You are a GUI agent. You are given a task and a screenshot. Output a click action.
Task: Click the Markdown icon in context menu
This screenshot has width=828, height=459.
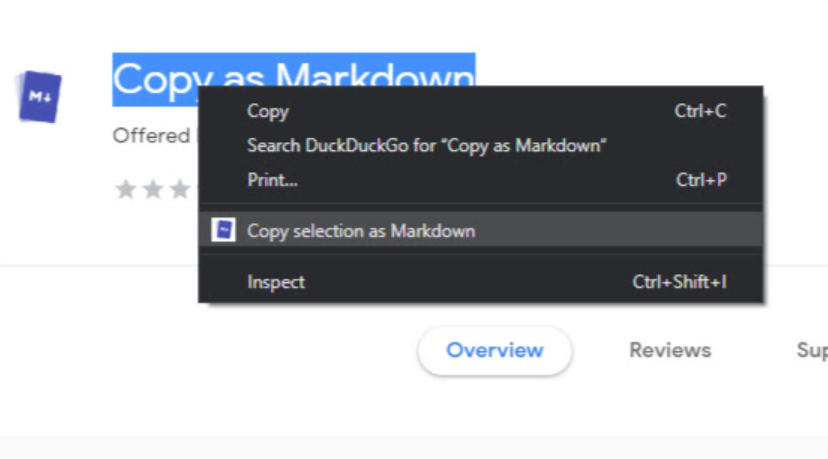coord(223,230)
